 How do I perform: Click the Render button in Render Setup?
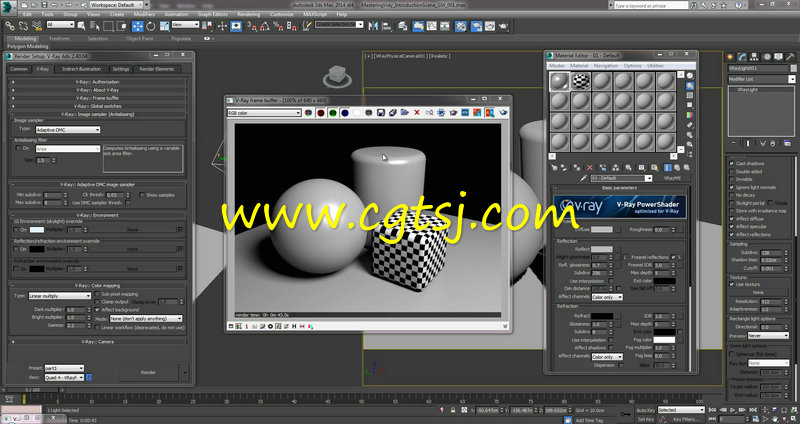coord(148,372)
